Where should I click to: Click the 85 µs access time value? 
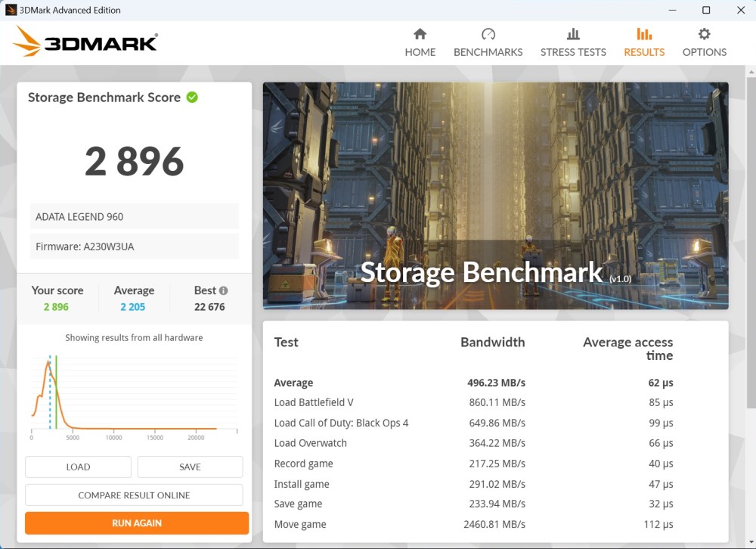[x=661, y=402]
